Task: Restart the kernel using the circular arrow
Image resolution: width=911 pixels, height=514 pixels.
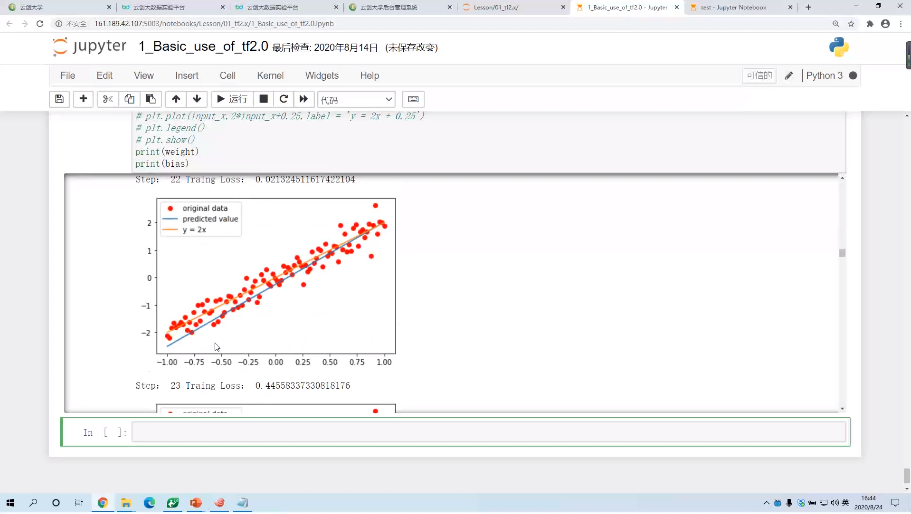Action: click(283, 99)
